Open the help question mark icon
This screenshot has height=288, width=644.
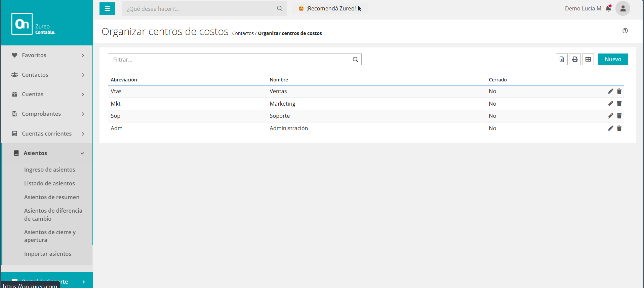tap(625, 31)
